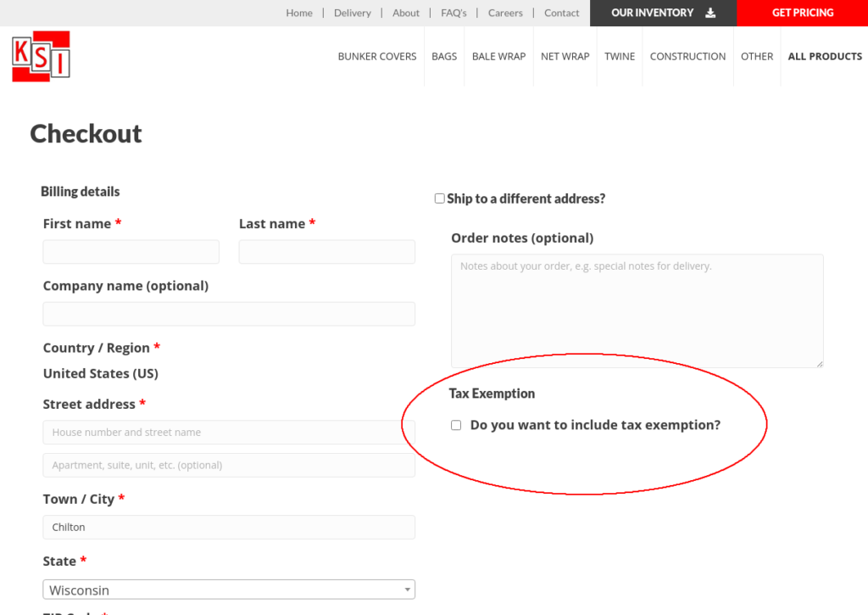The image size is (868, 615).
Task: Open the Construction menu item
Action: coord(687,56)
